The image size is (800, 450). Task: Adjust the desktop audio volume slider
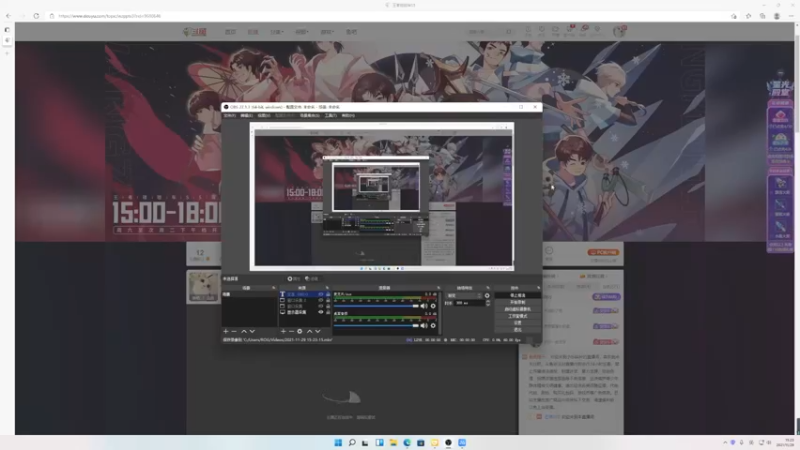[x=376, y=326]
